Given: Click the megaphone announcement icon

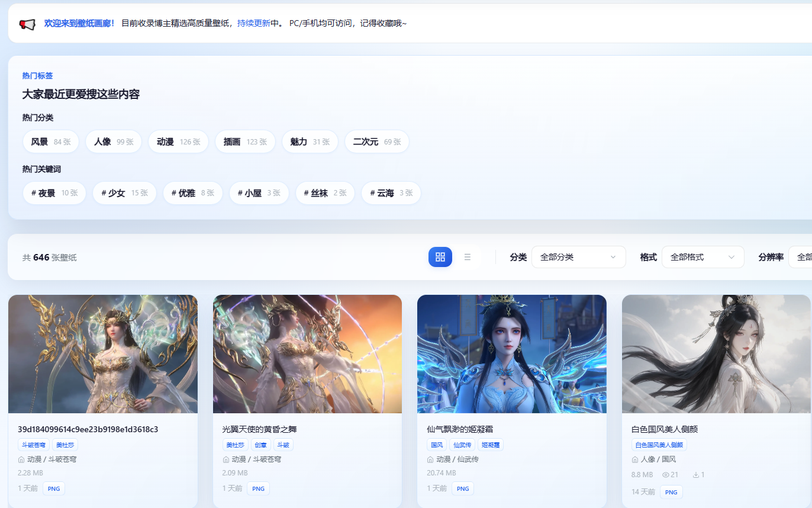Looking at the screenshot, I should 27,24.
